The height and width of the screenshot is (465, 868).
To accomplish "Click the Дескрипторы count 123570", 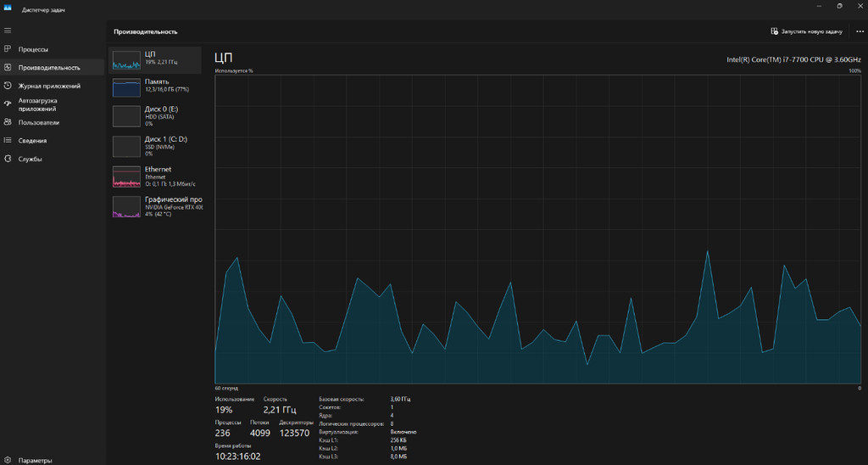I will pyautogui.click(x=294, y=433).
